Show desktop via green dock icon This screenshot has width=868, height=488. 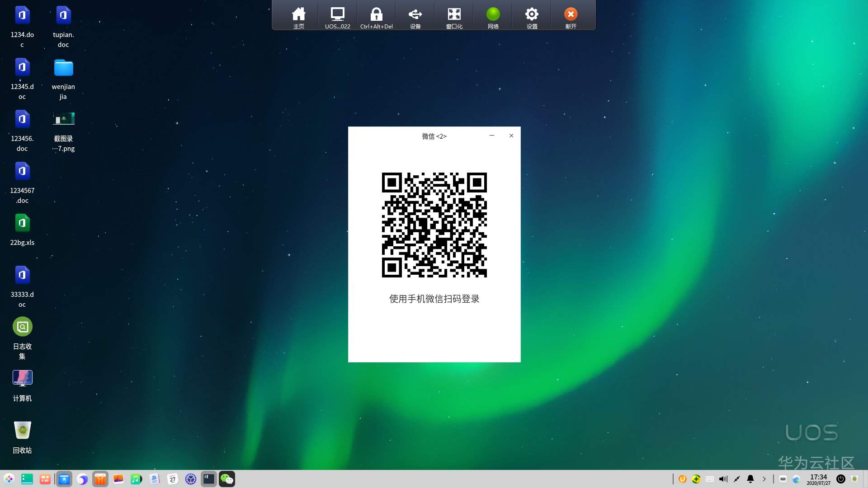pos(27,479)
